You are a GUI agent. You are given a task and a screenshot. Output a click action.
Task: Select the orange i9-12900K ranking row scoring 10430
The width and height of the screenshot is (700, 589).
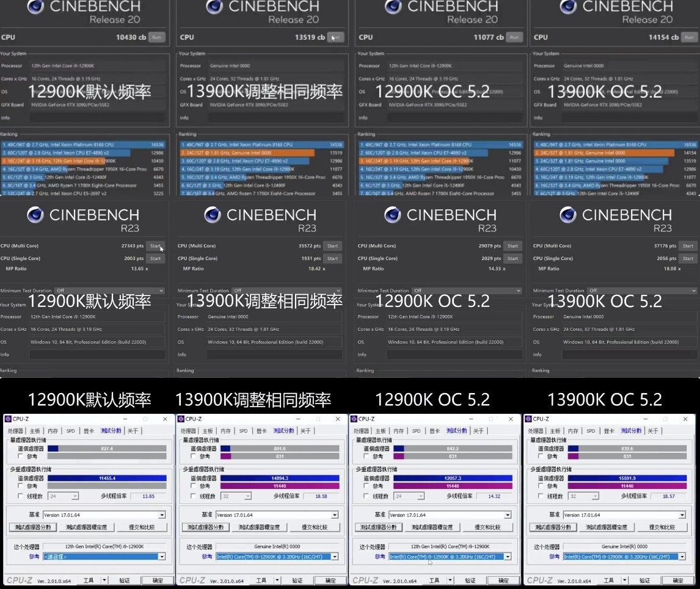(x=82, y=161)
